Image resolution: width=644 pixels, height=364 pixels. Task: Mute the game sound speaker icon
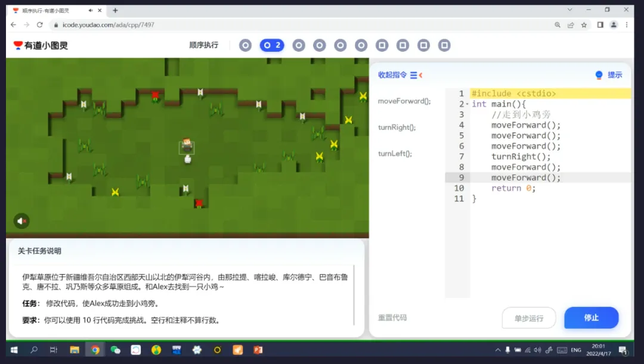coord(21,221)
